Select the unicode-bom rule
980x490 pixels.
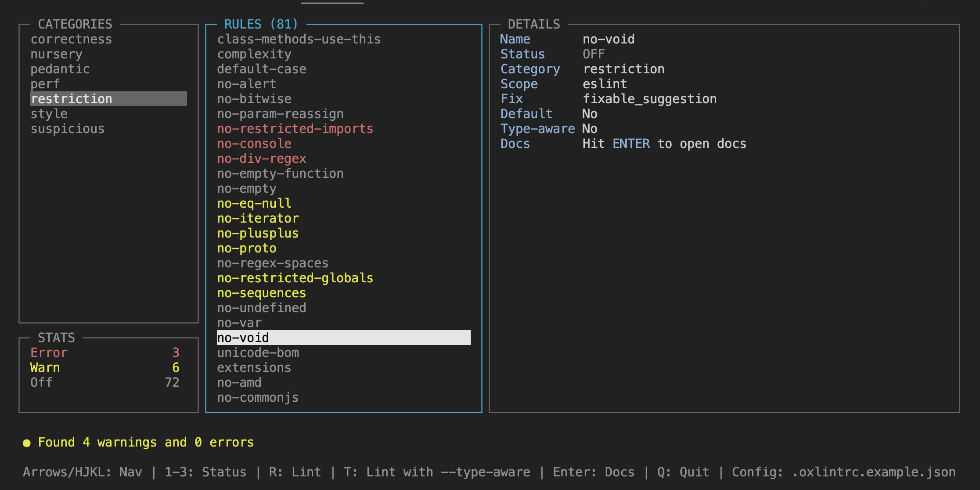pos(258,353)
